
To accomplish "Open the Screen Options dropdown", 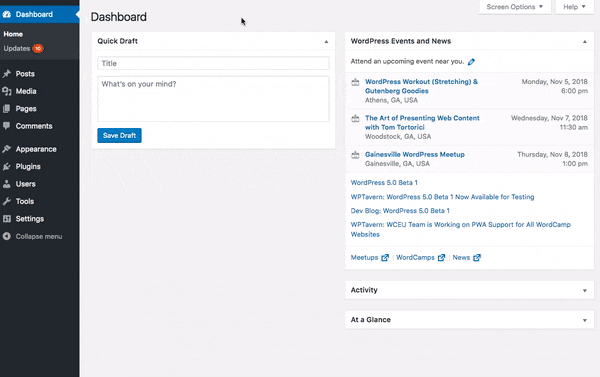I will pos(515,7).
